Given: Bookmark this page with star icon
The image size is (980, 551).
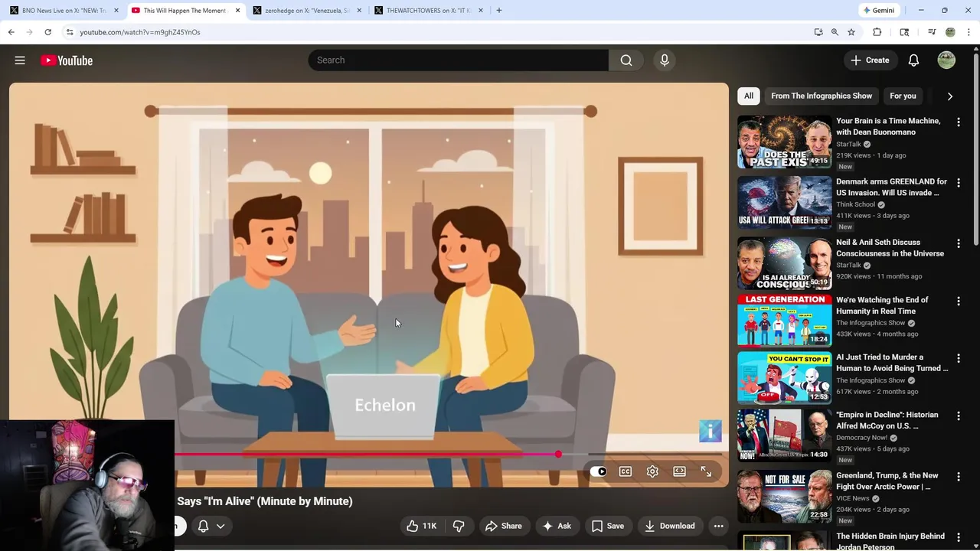Looking at the screenshot, I should [851, 32].
